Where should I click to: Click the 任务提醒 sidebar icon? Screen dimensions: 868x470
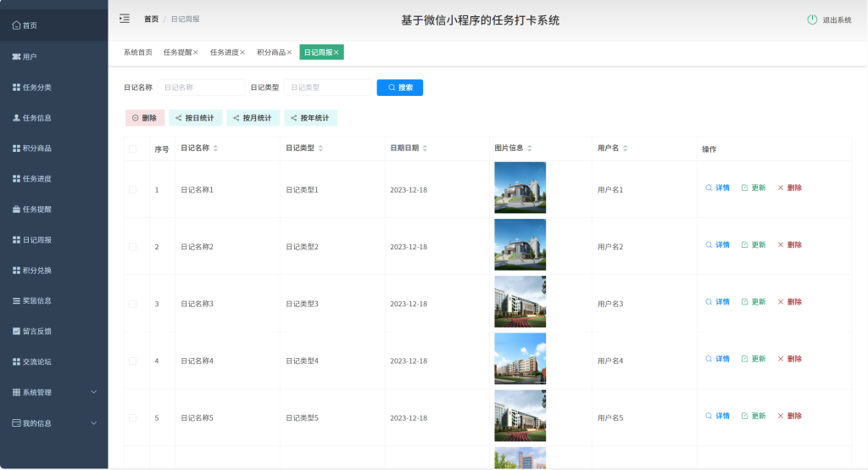[16, 209]
